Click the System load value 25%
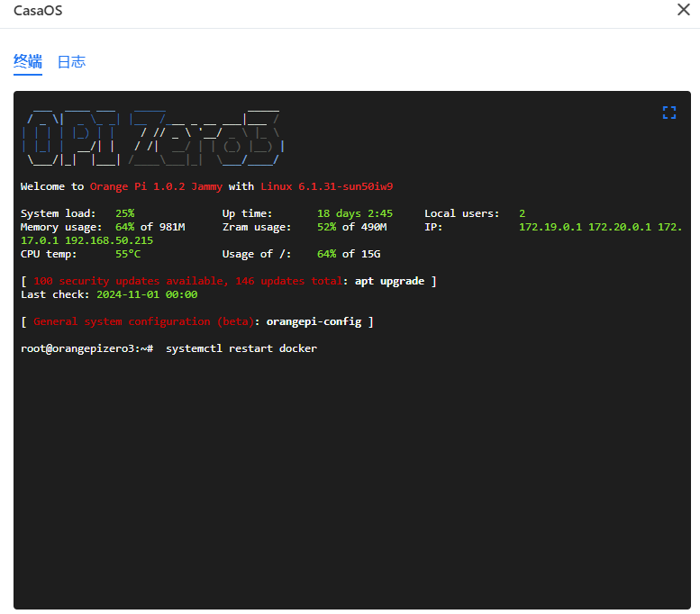This screenshot has height=614, width=700. [125, 213]
